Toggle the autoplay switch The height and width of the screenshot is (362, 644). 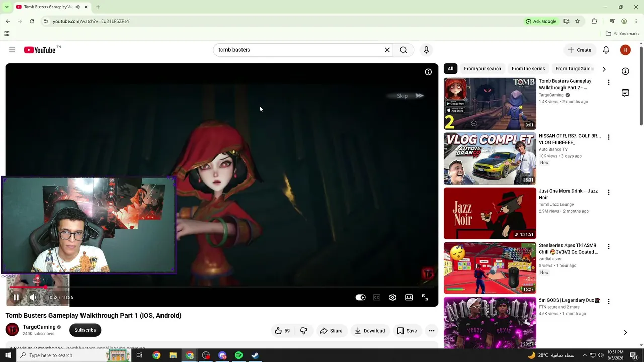pyautogui.click(x=360, y=297)
